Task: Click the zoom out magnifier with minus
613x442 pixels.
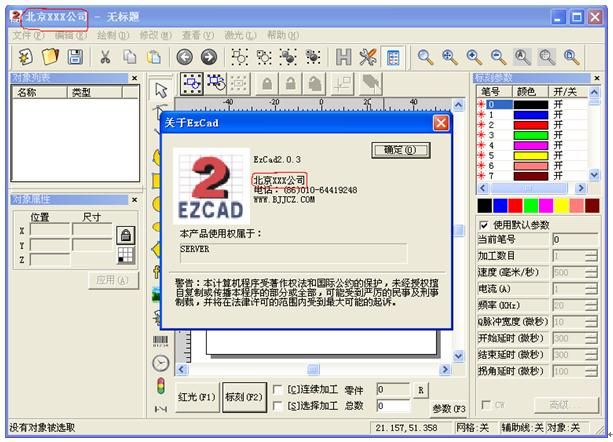Action: coord(498,57)
